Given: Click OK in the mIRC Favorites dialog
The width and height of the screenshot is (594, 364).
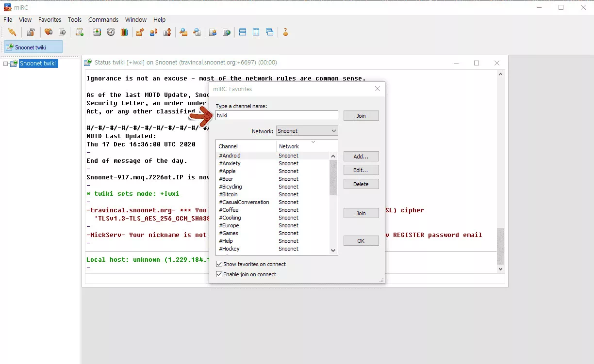Looking at the screenshot, I should click(x=361, y=241).
